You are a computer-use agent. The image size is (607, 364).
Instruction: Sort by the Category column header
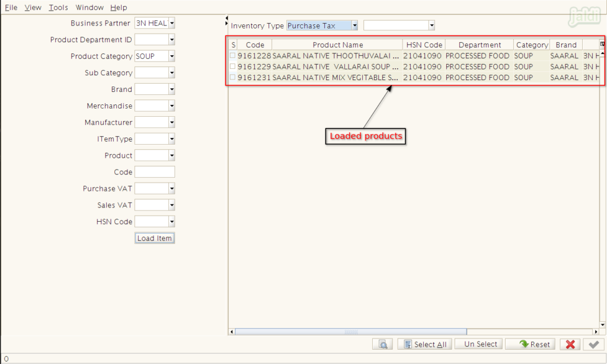(532, 44)
